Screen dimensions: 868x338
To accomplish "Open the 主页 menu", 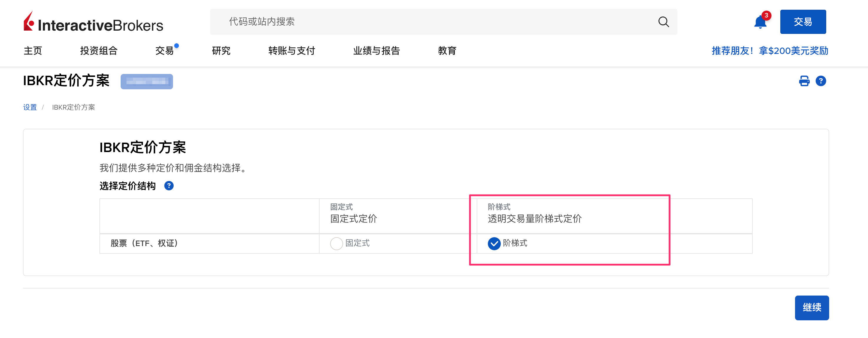I will click(33, 51).
